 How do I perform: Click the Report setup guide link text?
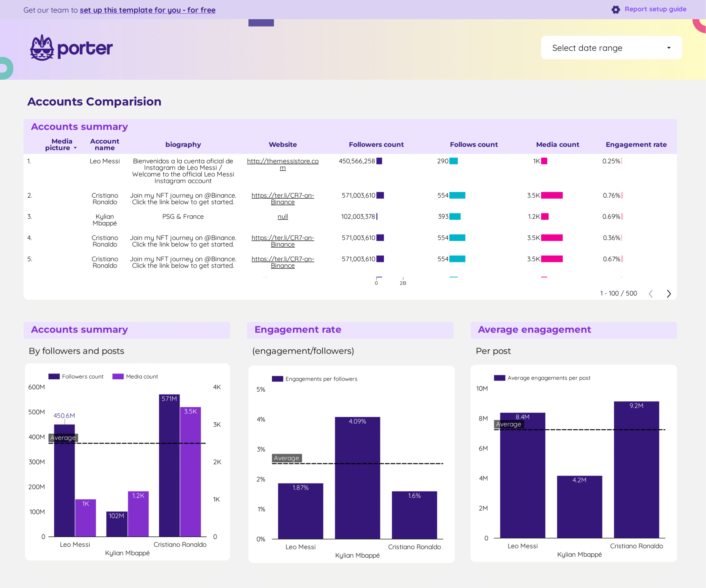[x=655, y=9]
